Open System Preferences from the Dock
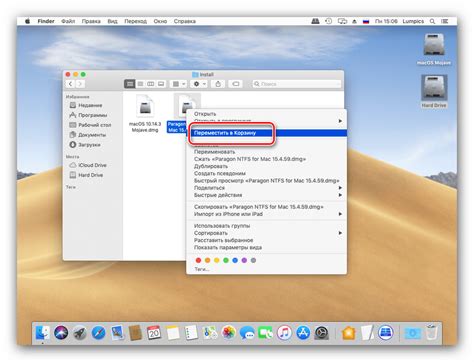Viewport: 474px width, 362px height. 322,333
